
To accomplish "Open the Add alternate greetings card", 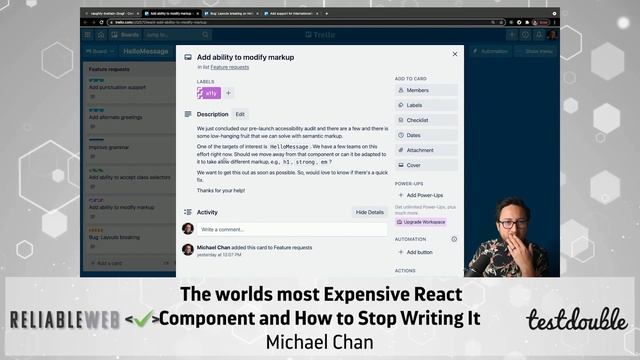I will [130, 119].
